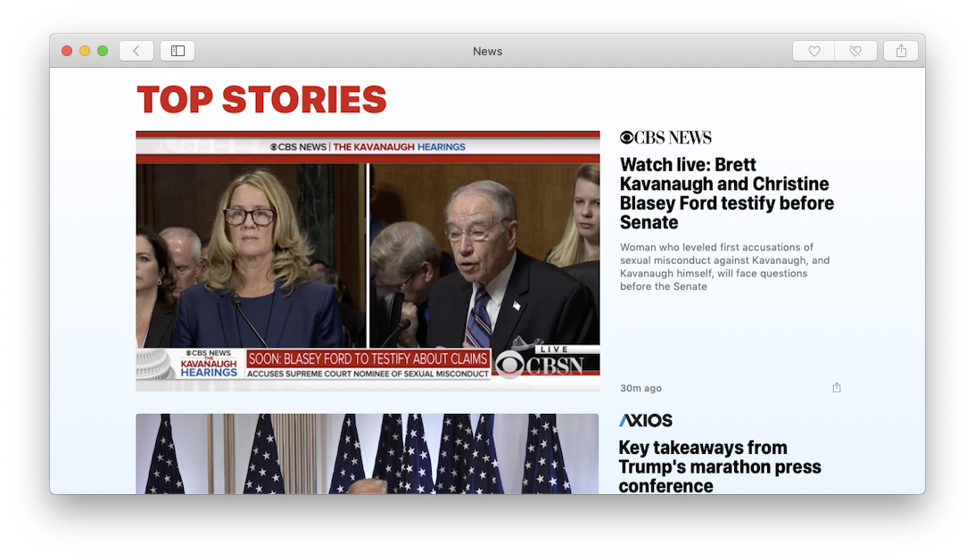Go back using the toolbar back arrow
Viewport: 975px width, 560px height.
click(x=136, y=51)
